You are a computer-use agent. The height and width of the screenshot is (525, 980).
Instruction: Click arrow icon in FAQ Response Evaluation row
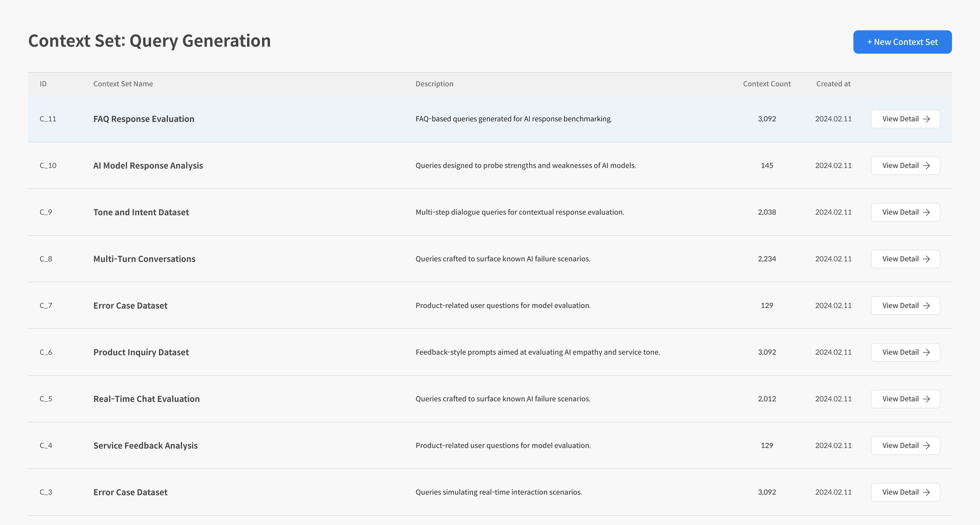coord(926,119)
